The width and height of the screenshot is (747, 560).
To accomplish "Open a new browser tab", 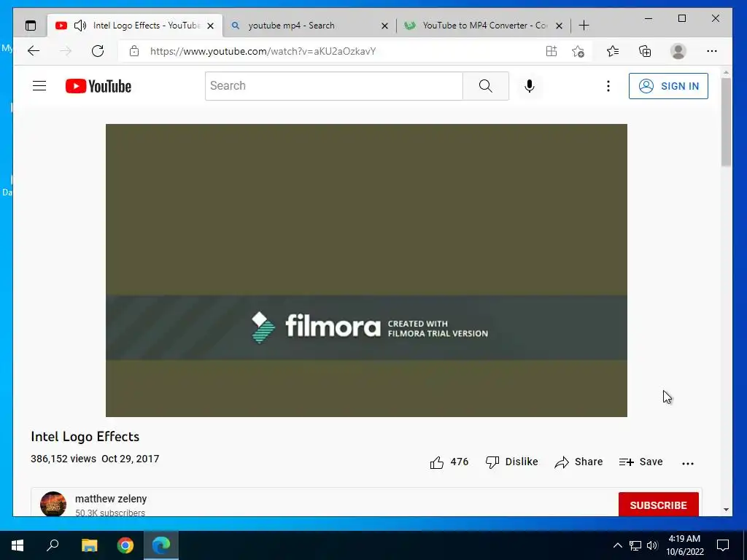I will [584, 26].
